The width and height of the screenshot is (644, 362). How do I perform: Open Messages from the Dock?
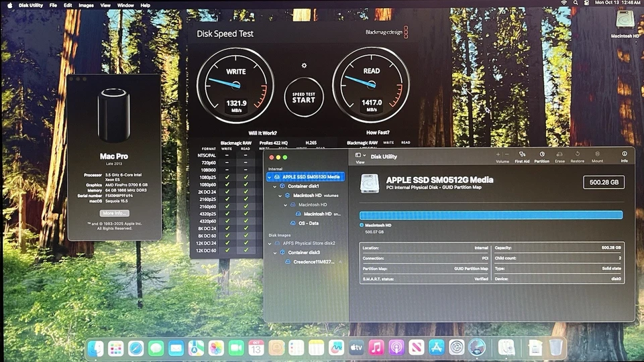point(156,348)
